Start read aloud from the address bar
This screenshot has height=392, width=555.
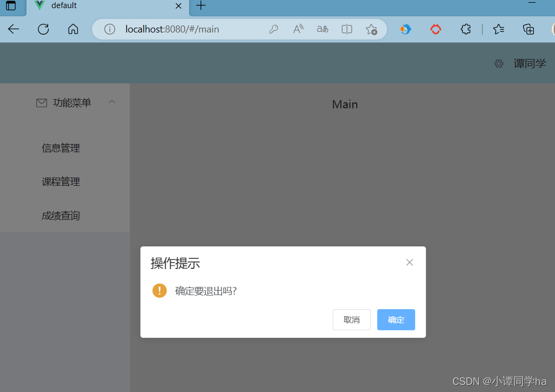(x=298, y=29)
